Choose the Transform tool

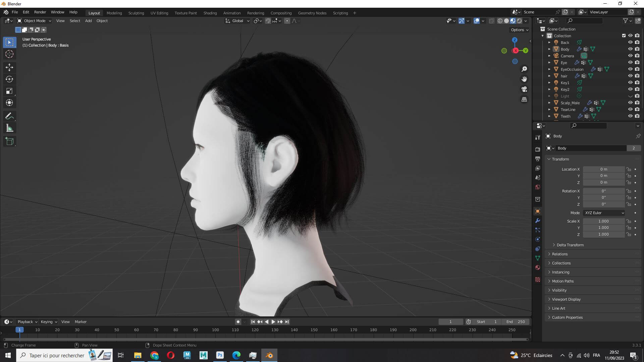coord(9,103)
